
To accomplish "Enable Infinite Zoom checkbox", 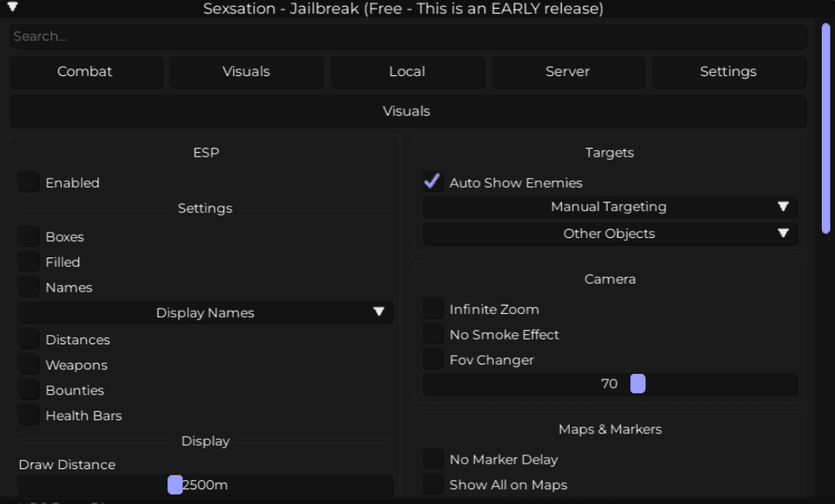I will tap(433, 309).
